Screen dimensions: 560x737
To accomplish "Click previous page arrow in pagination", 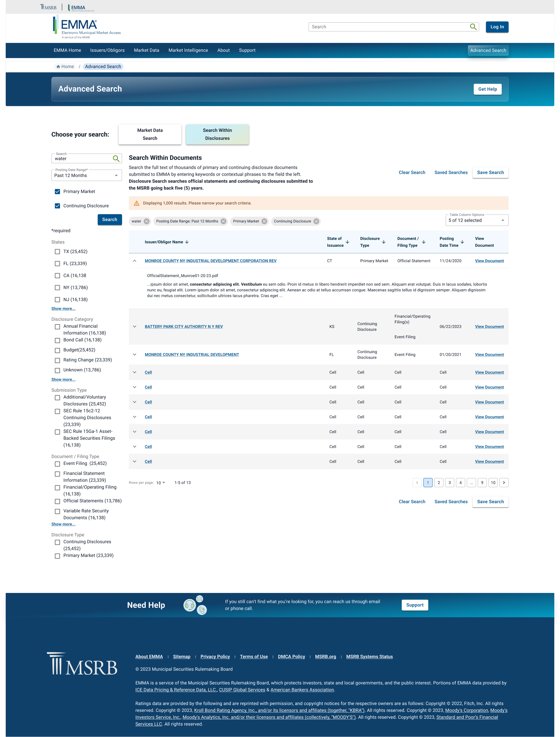I will [x=417, y=483].
